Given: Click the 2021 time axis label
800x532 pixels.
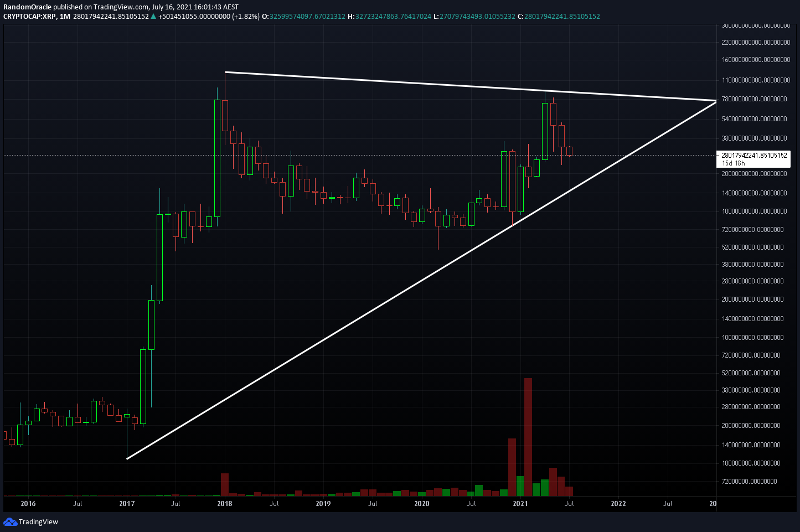Looking at the screenshot, I should 520,503.
